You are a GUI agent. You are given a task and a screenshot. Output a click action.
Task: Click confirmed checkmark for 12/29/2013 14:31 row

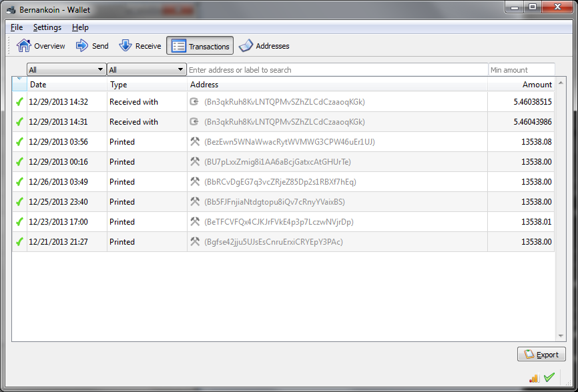(x=19, y=121)
